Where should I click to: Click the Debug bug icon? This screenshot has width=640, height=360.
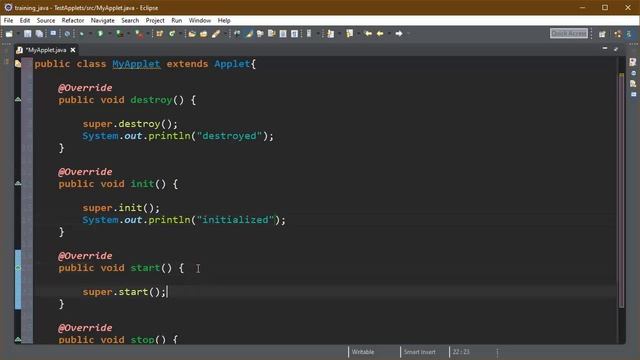(x=82, y=33)
